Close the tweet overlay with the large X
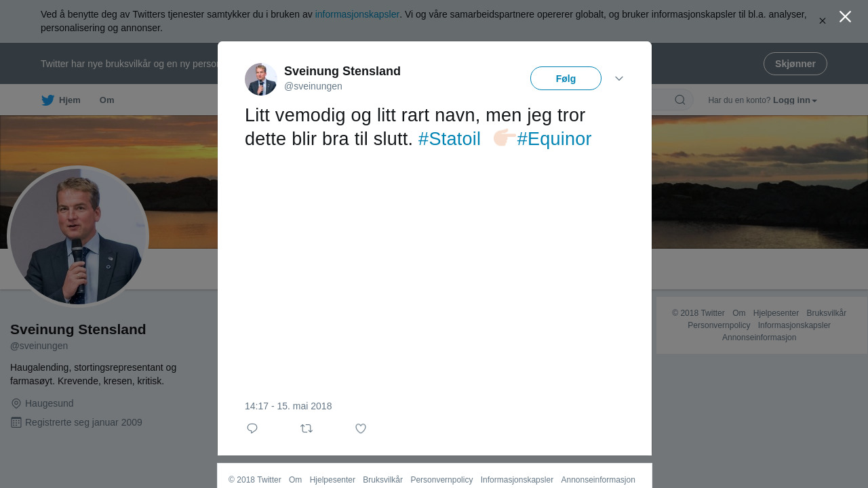868x488 pixels. [845, 17]
